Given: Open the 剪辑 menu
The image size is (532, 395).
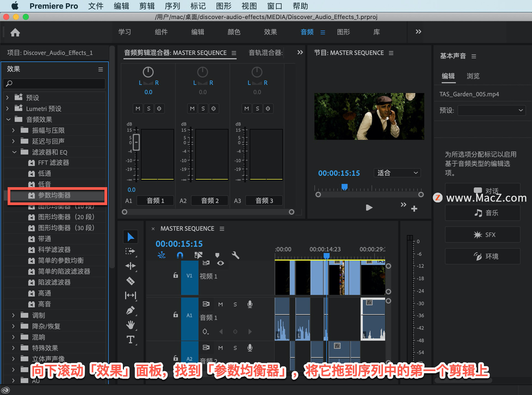Looking at the screenshot, I should coord(147,6).
